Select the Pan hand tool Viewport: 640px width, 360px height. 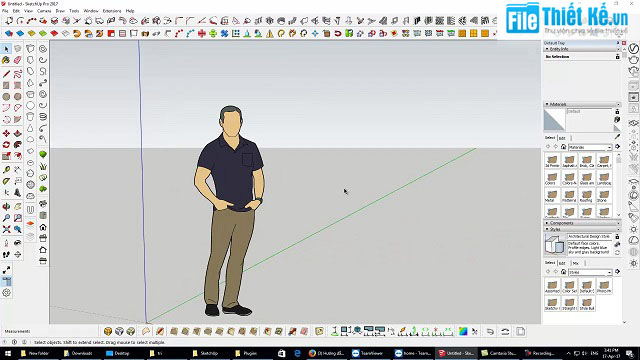point(18,207)
